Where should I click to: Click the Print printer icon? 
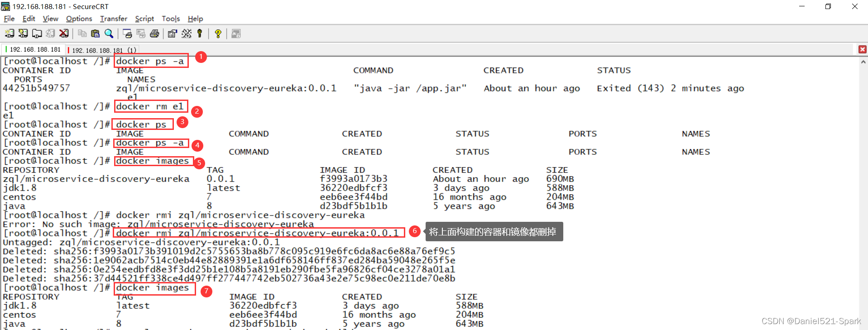tap(154, 33)
